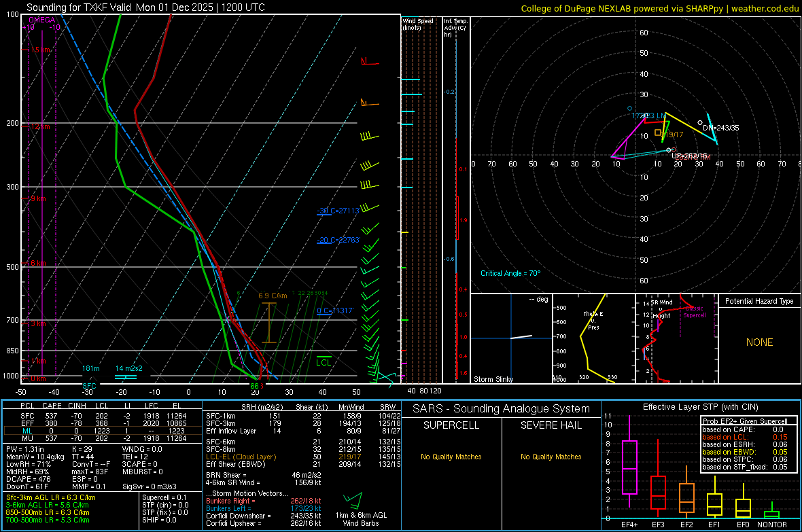The image size is (802, 532).
Task: Click the red 'based on LCL:' row
Action: coord(745,437)
